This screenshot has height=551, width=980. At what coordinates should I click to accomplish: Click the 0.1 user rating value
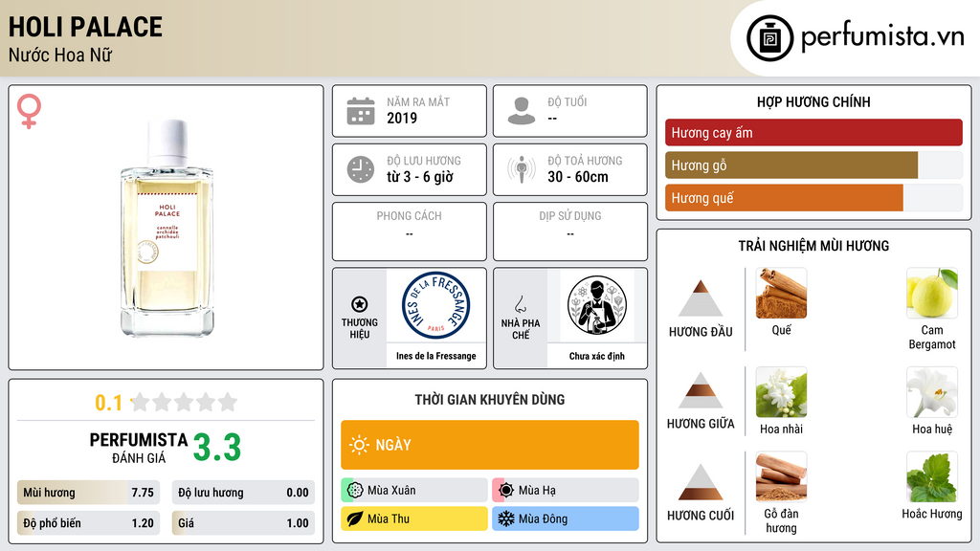[x=109, y=403]
